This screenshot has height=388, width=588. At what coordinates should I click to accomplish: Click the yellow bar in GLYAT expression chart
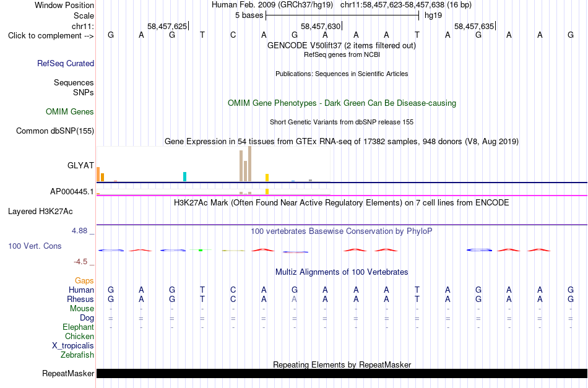[x=267, y=178]
